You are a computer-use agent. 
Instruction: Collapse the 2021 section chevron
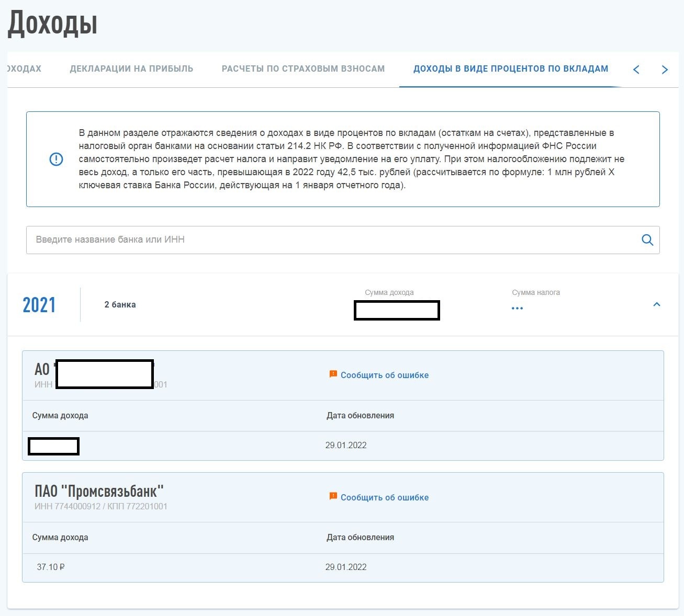point(657,304)
